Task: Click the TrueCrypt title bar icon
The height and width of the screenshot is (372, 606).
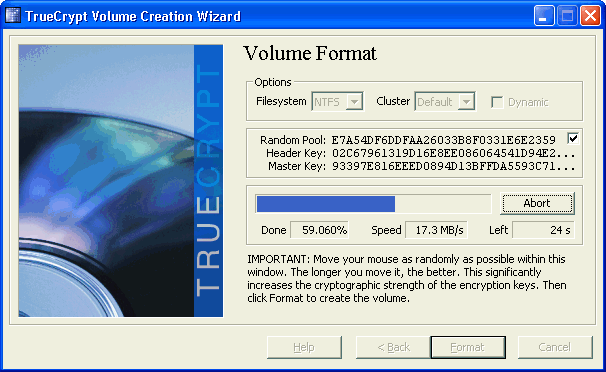Action: [x=13, y=16]
